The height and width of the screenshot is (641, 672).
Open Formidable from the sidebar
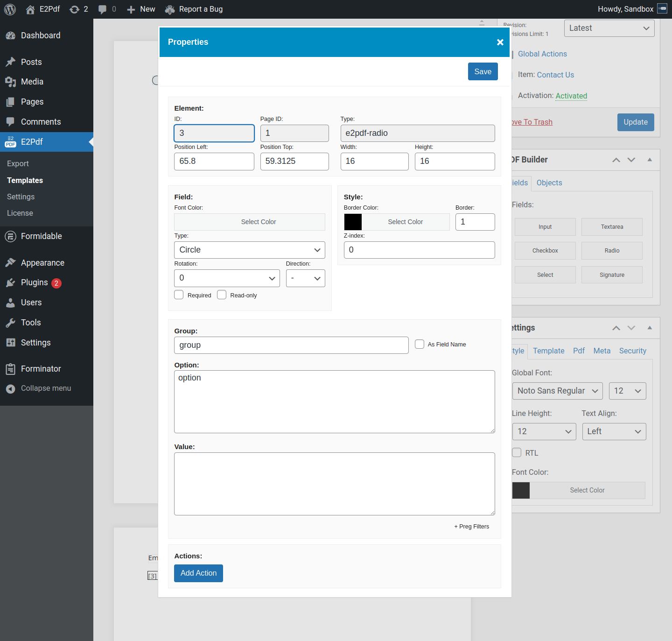coord(41,236)
